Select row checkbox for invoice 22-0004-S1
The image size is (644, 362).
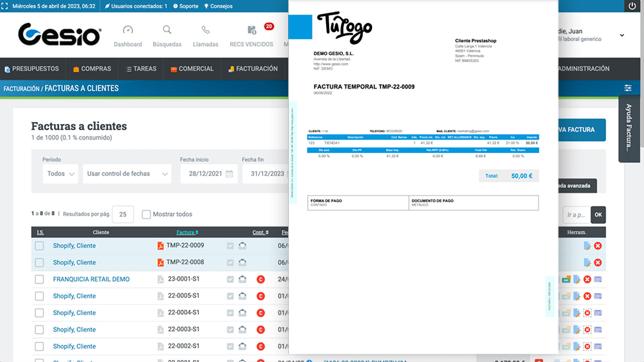point(39,313)
